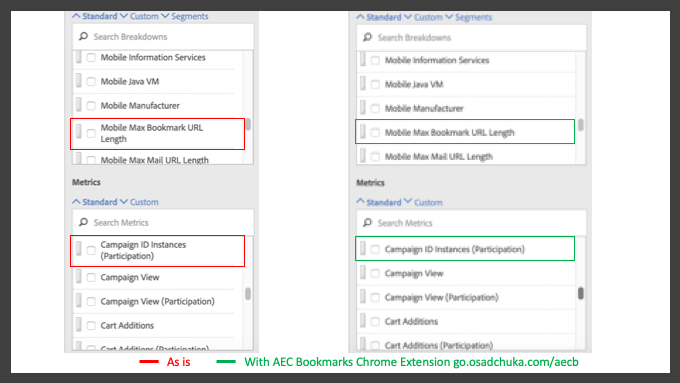Image resolution: width=680 pixels, height=383 pixels.
Task: Tick Campaign View checkbox in right panel
Action: pyautogui.click(x=375, y=273)
